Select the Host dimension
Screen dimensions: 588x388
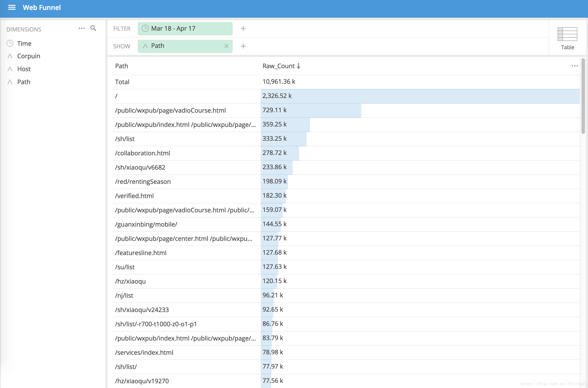click(x=24, y=69)
